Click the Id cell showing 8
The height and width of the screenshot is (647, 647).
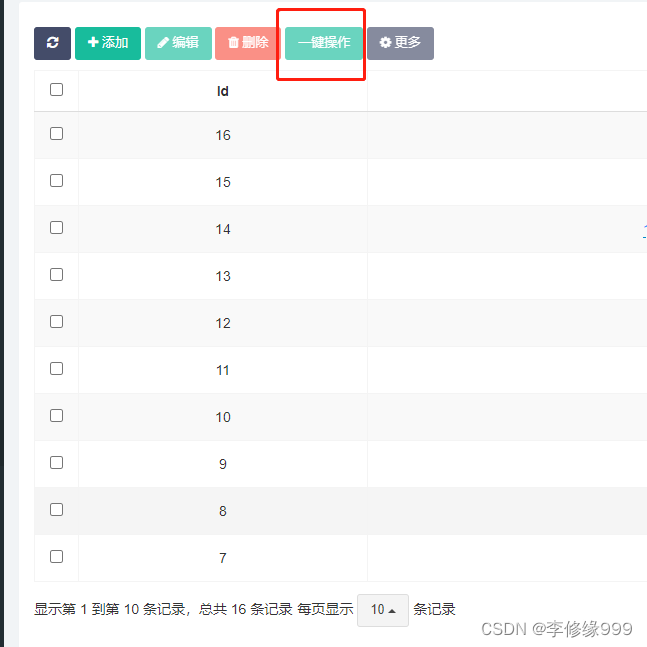click(223, 512)
